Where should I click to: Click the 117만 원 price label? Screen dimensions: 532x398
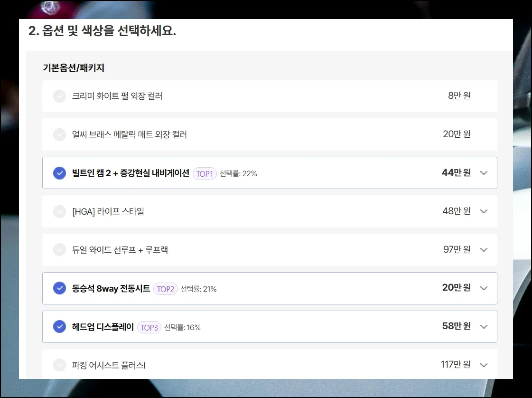point(455,365)
